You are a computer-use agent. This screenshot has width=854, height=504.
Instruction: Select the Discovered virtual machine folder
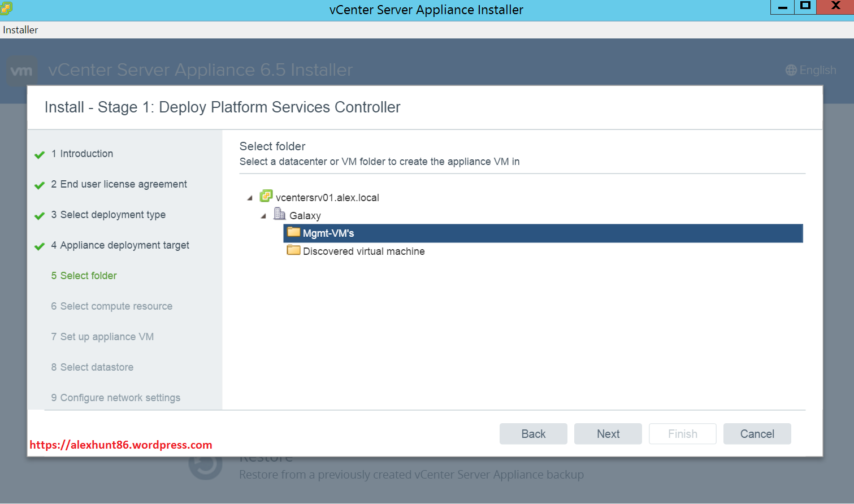pyautogui.click(x=363, y=251)
